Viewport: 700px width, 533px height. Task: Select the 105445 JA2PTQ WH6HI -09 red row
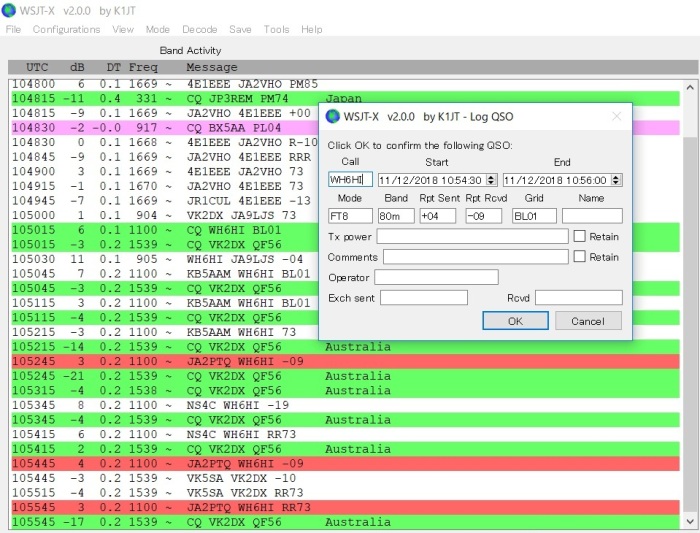click(346, 463)
